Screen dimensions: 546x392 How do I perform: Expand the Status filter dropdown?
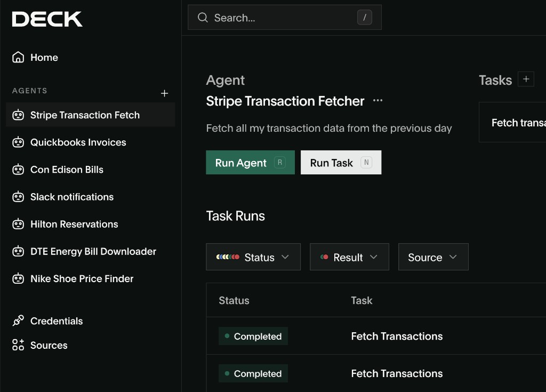coord(253,257)
